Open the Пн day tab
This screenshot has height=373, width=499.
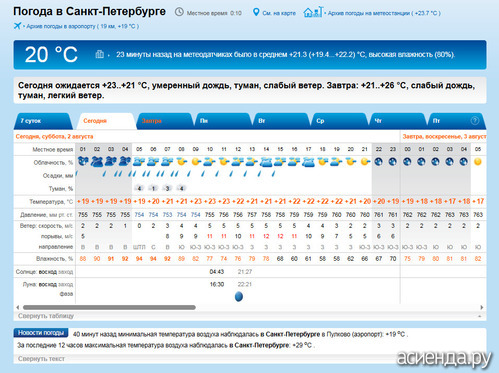(x=223, y=121)
